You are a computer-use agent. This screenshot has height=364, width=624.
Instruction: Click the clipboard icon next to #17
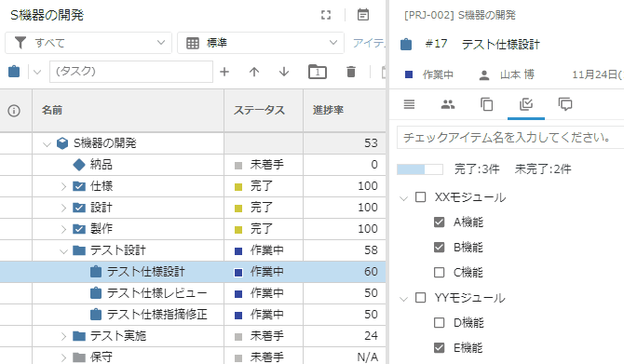pos(406,44)
